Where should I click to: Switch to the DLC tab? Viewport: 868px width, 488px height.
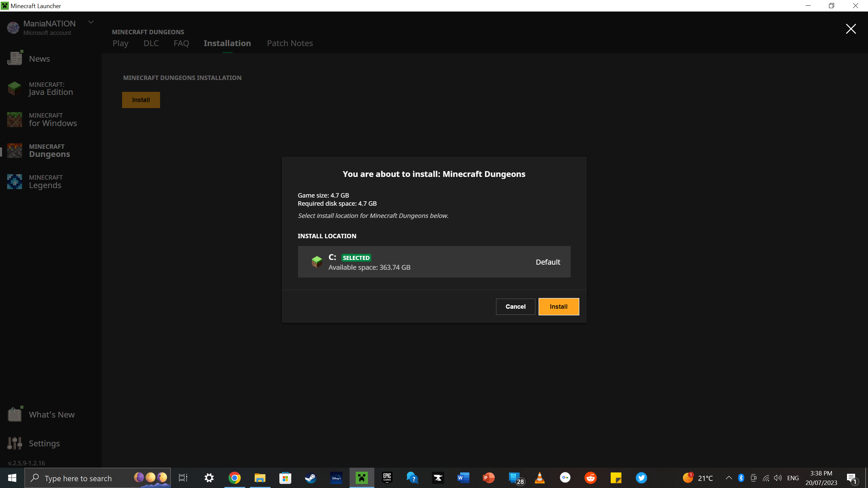[151, 43]
